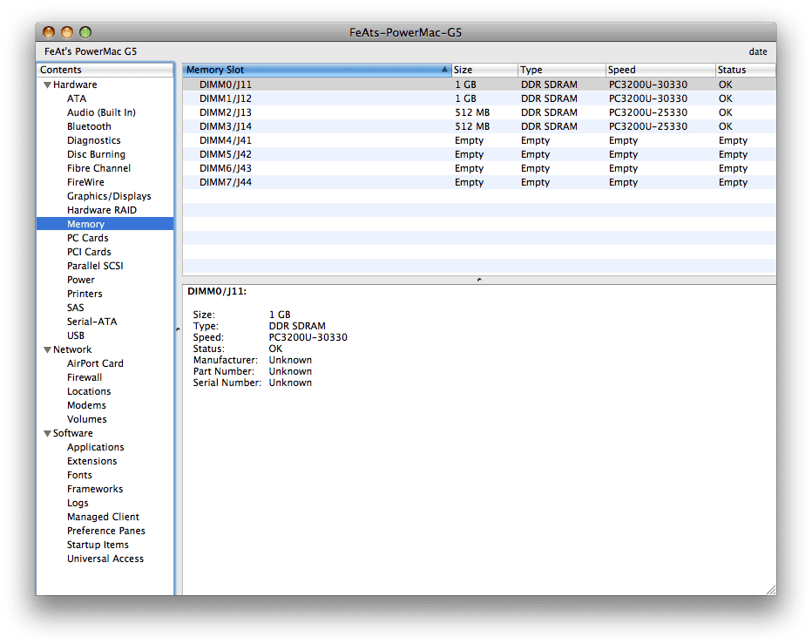This screenshot has width=812, height=644.
Task: Open Managed Client info
Action: click(x=103, y=517)
